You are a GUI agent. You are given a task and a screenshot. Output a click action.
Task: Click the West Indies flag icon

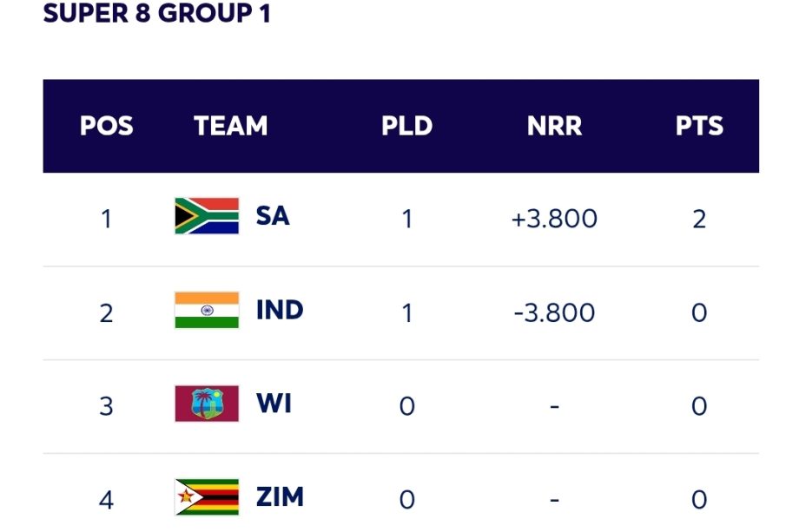(207, 404)
